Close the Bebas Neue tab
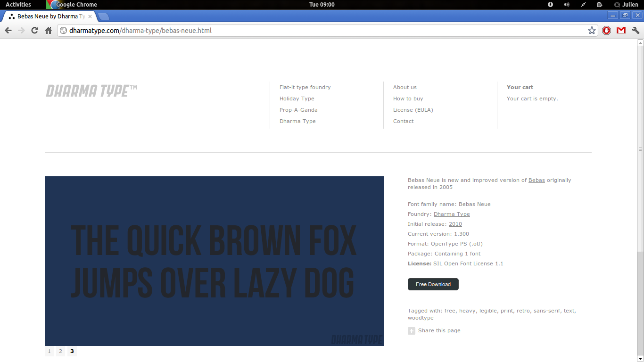This screenshot has height=362, width=644. [x=90, y=16]
